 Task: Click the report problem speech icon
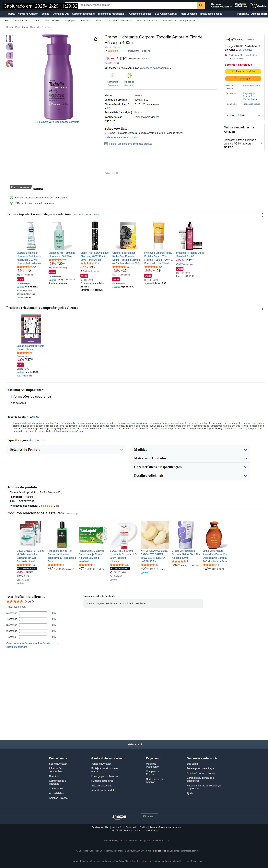106,144
